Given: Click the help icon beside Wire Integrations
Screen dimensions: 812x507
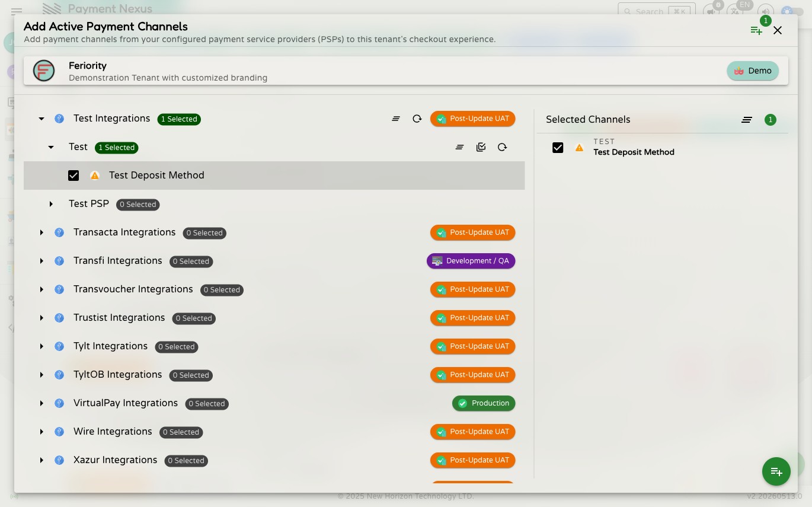Looking at the screenshot, I should (x=59, y=432).
